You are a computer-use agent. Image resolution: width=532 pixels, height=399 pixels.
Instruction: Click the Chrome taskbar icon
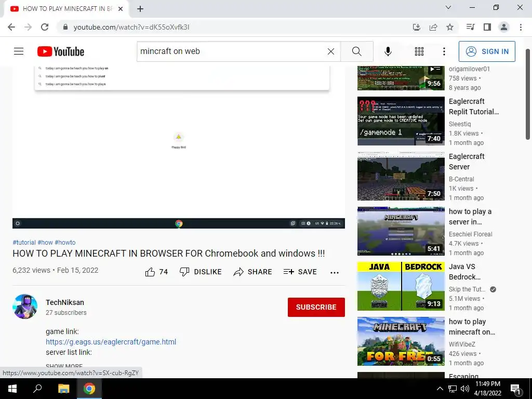tap(89, 389)
